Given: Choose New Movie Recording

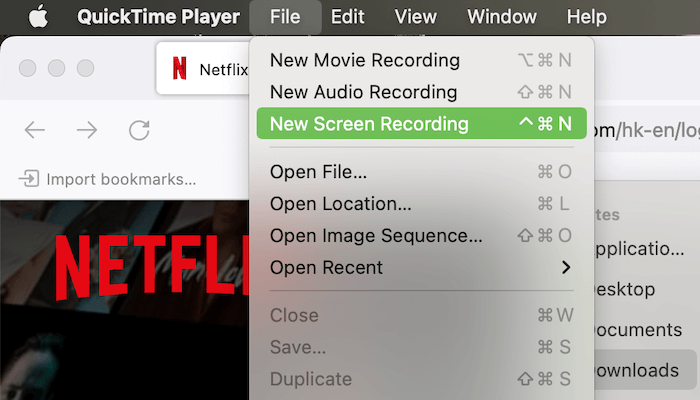Looking at the screenshot, I should [x=364, y=60].
